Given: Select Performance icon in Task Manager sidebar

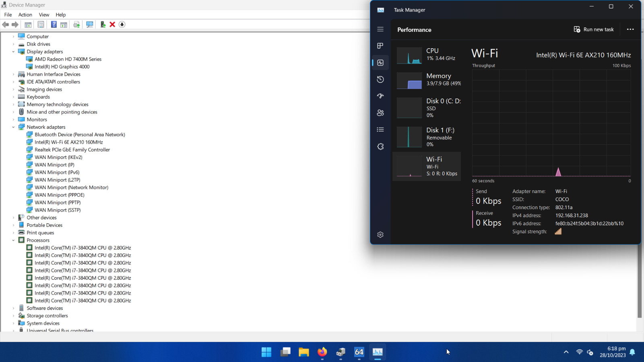Looking at the screenshot, I should click(380, 63).
